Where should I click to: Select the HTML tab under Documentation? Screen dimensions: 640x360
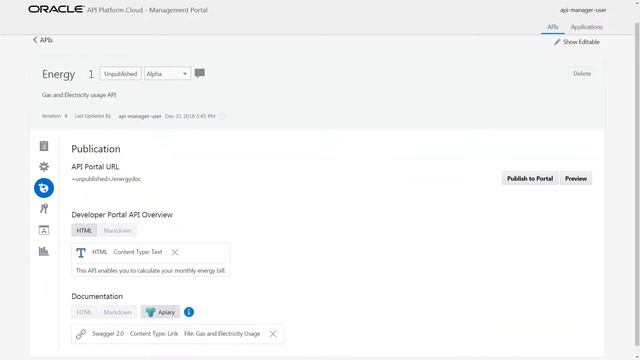pyautogui.click(x=84, y=312)
